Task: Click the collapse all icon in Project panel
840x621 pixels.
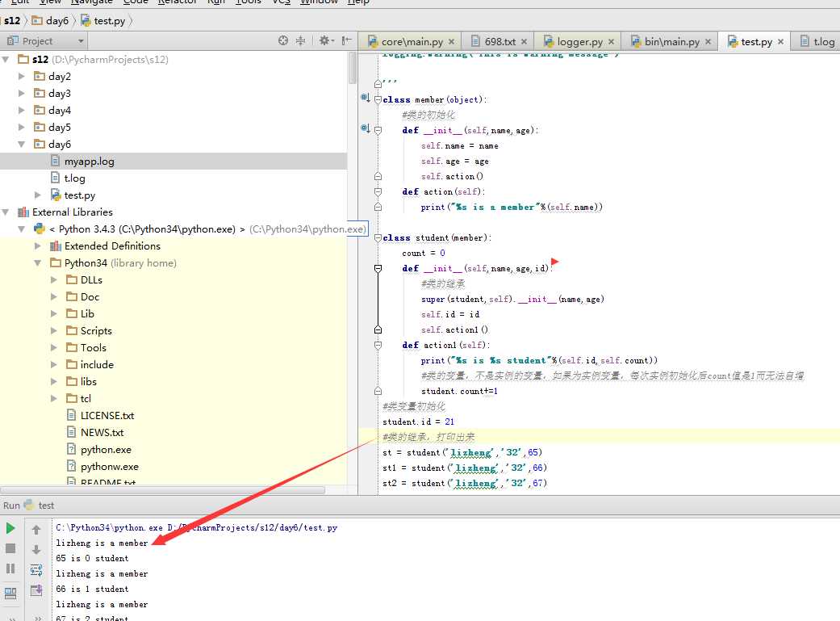Action: (300, 40)
